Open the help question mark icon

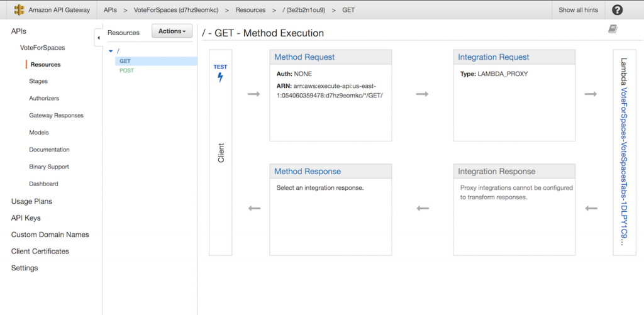pyautogui.click(x=617, y=10)
